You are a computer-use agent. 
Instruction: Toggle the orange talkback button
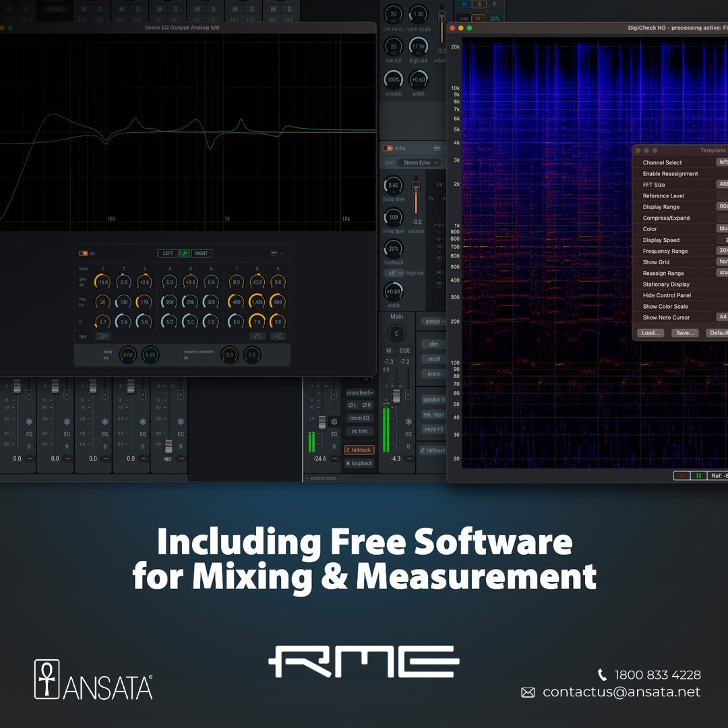pyautogui.click(x=359, y=450)
